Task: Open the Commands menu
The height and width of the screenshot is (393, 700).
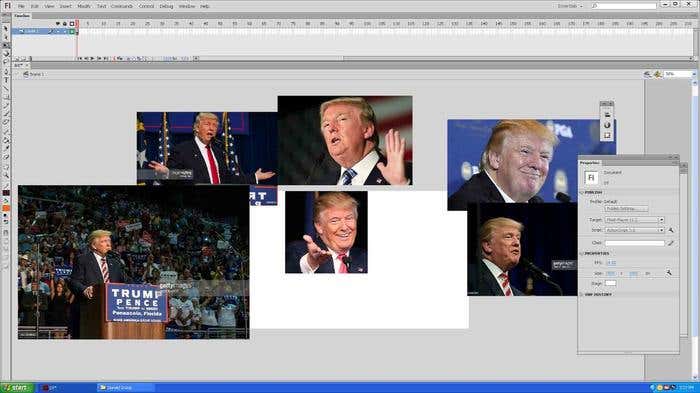Action: pos(122,6)
